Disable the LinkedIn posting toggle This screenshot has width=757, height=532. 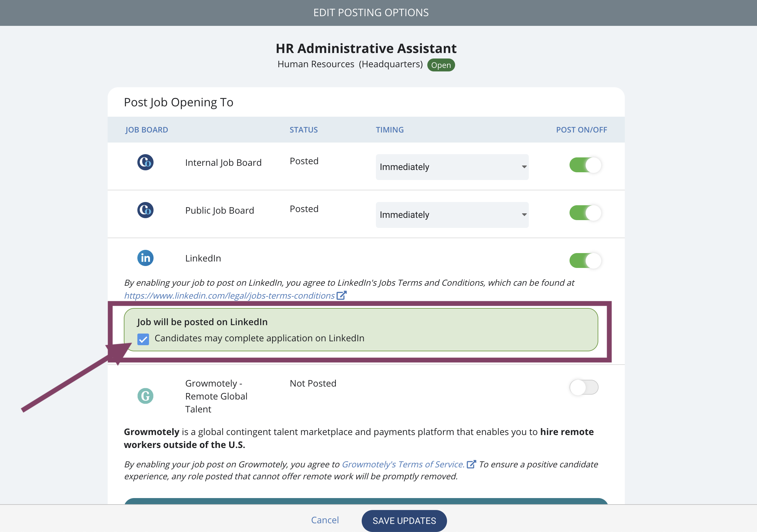coord(585,261)
